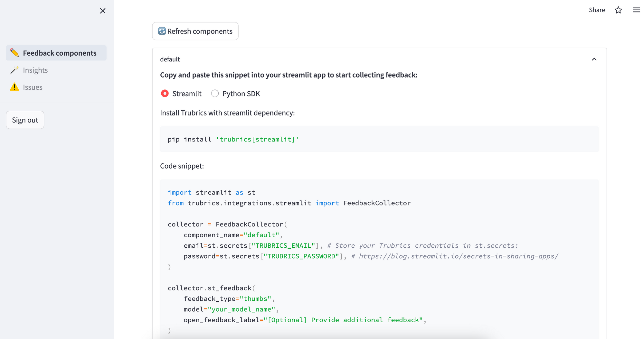
Task: Collapse the default component section
Action: (x=594, y=59)
